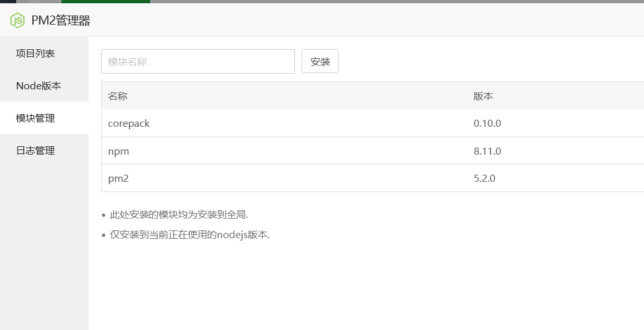
Task: Click the 版本 column header
Action: tap(483, 96)
